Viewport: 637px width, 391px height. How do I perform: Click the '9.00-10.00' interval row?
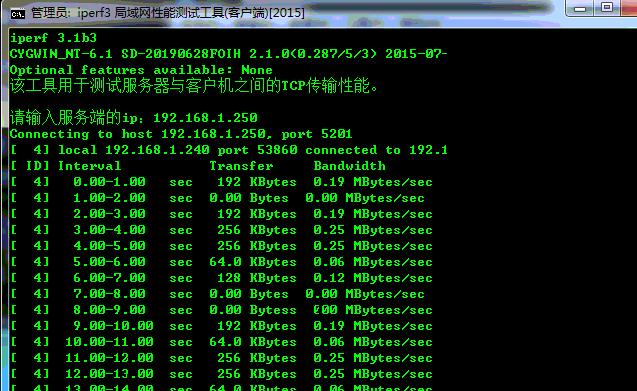221,326
